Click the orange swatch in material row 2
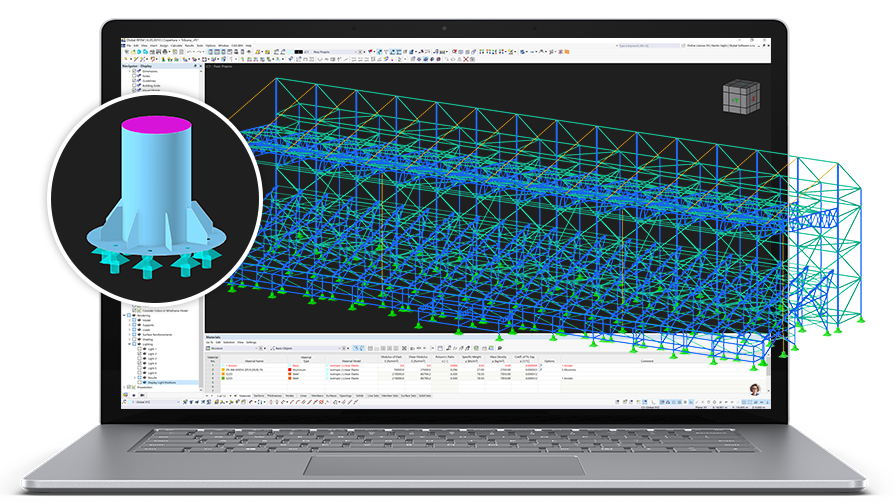 pos(223,370)
